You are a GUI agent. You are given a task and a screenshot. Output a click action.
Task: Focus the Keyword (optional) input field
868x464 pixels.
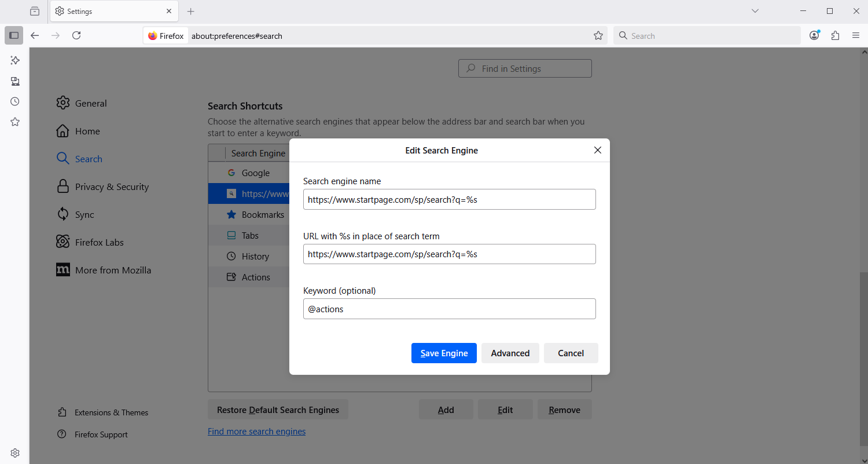449,309
